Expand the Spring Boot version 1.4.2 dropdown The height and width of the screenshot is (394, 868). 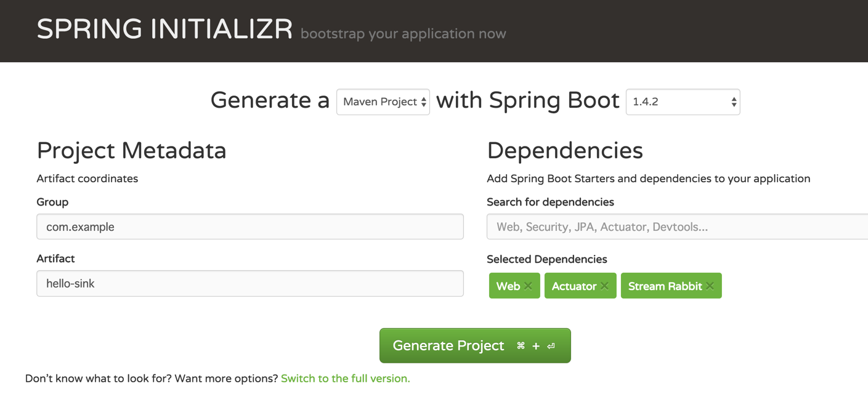point(678,102)
